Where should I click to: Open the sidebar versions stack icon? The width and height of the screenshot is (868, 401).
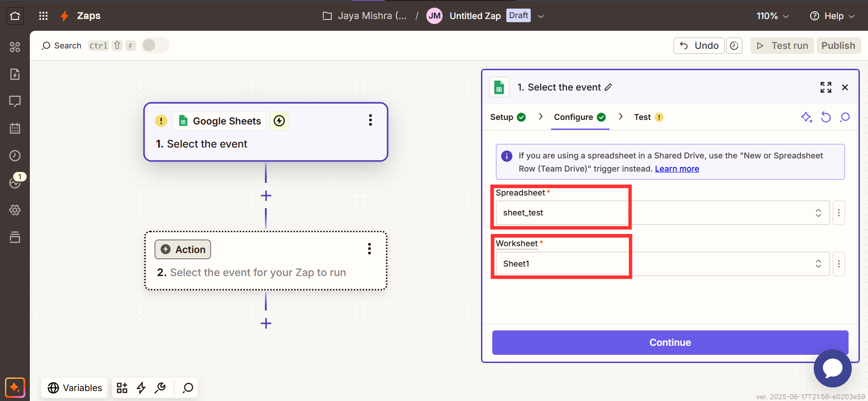[x=15, y=237]
